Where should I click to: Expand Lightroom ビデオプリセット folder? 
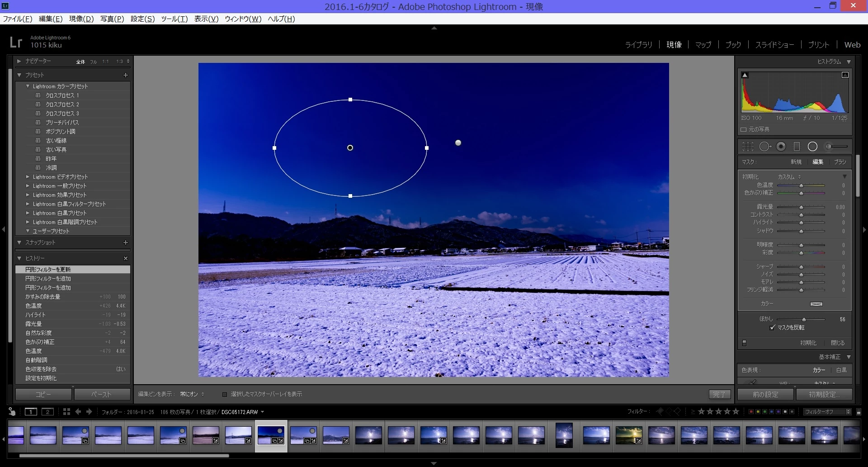pyautogui.click(x=28, y=177)
